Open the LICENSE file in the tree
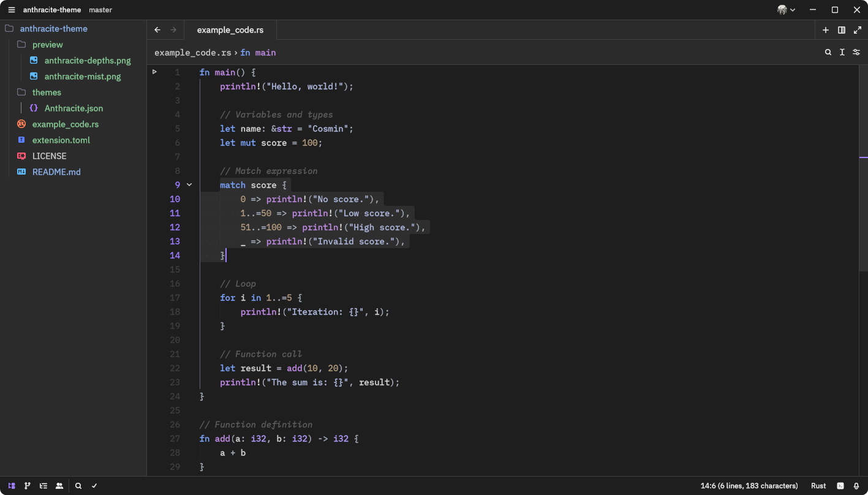Viewport: 868px width, 495px height. pos(50,156)
